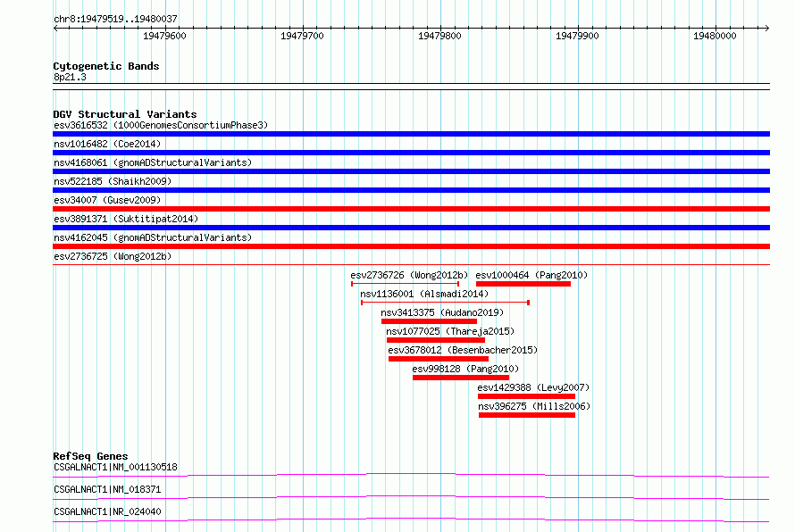
Task: Click the esv998128 (Pang2010) label
Action: tap(465, 369)
